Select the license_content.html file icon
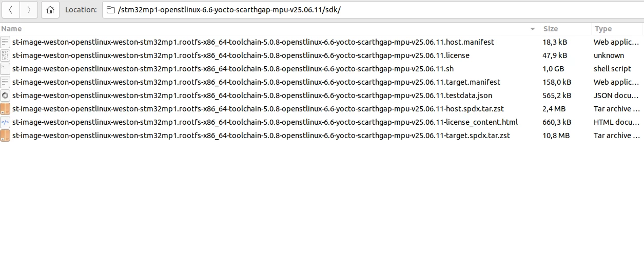The height and width of the screenshot is (270, 644). coord(5,122)
